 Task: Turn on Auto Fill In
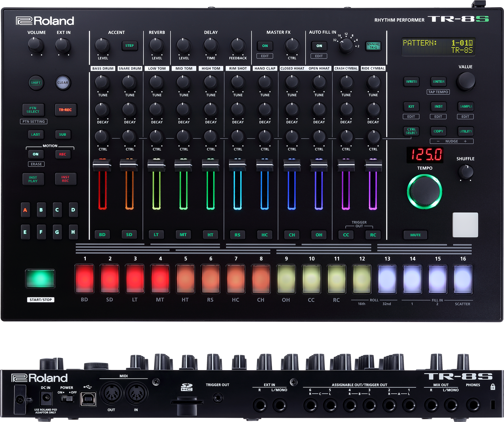click(319, 46)
